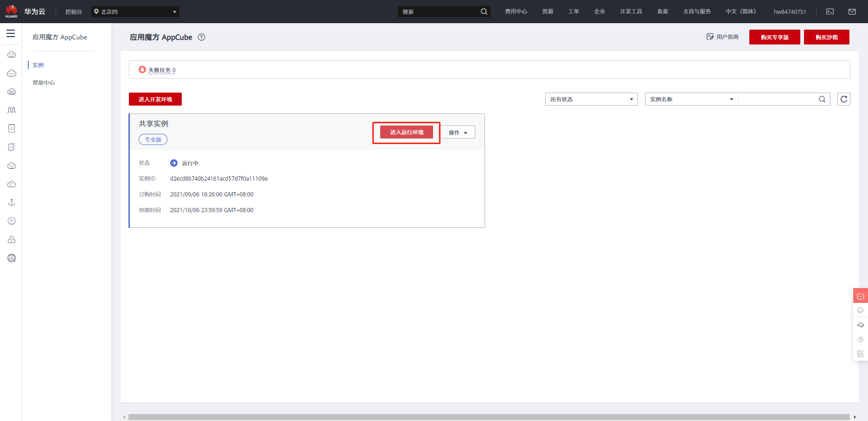This screenshot has height=421, width=868.
Task: Click the 运行中 status text
Action: (x=190, y=163)
